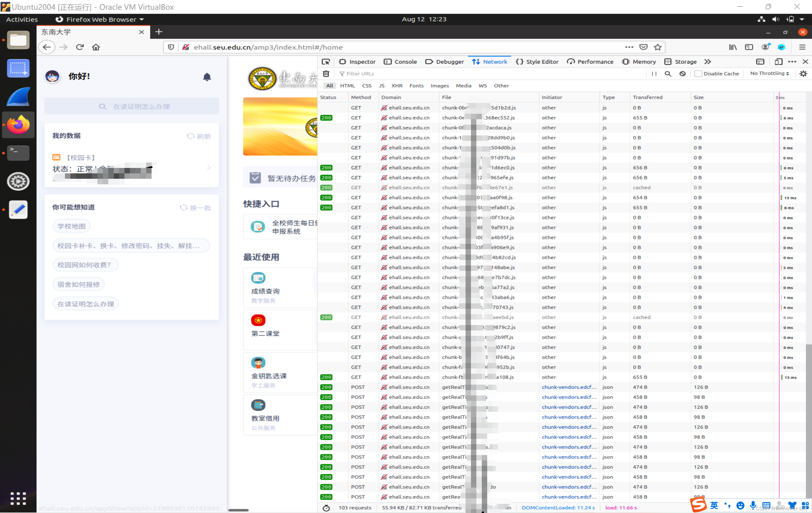Switch to the Inspector tab
The height and width of the screenshot is (513, 812).
pyautogui.click(x=357, y=62)
